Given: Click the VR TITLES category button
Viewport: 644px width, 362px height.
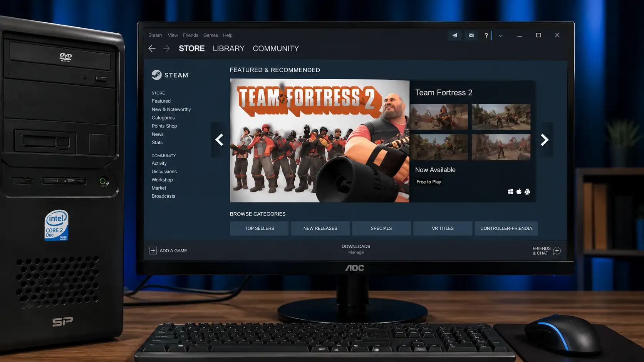Looking at the screenshot, I should click(443, 229).
